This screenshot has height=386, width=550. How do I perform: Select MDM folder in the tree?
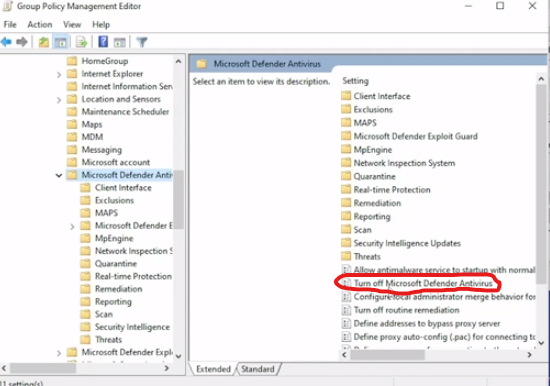(92, 137)
